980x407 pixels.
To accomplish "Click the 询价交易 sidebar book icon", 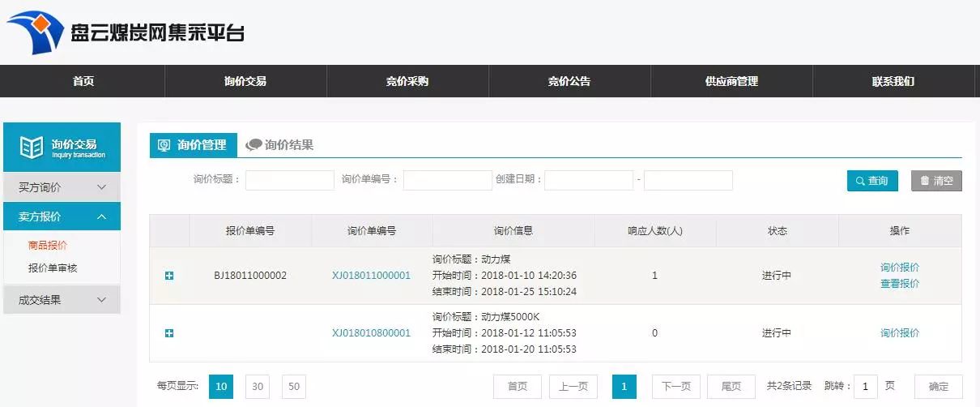I will (x=32, y=148).
